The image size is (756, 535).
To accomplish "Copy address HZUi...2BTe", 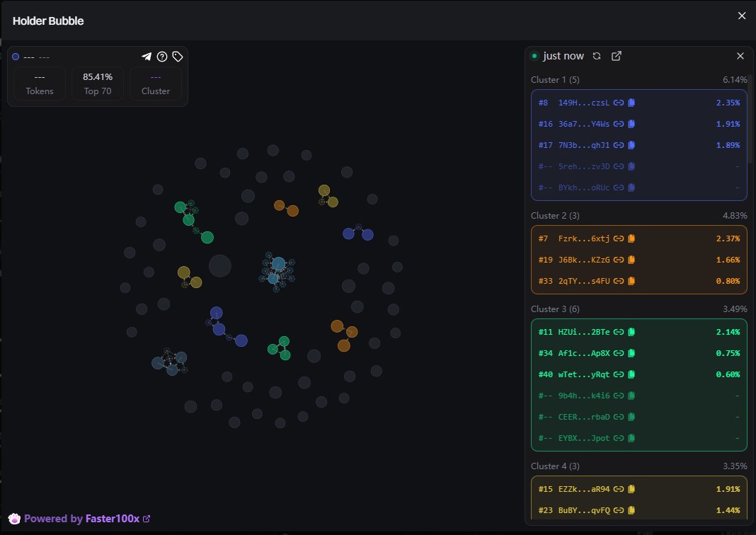I will coord(631,332).
